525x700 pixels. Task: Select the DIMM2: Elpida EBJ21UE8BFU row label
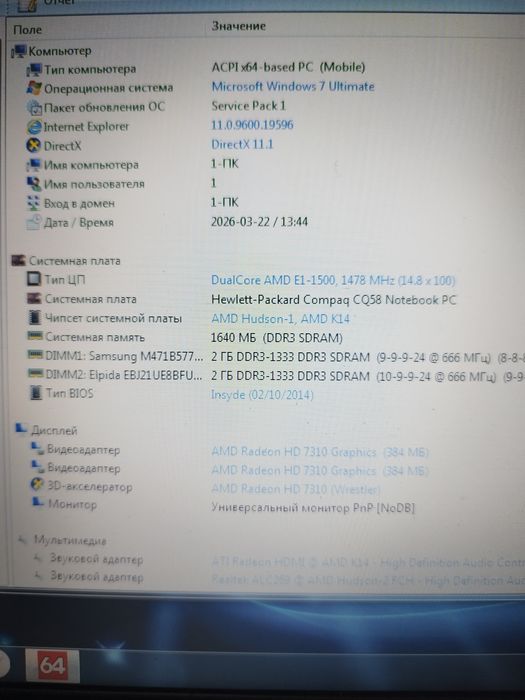tap(124, 375)
